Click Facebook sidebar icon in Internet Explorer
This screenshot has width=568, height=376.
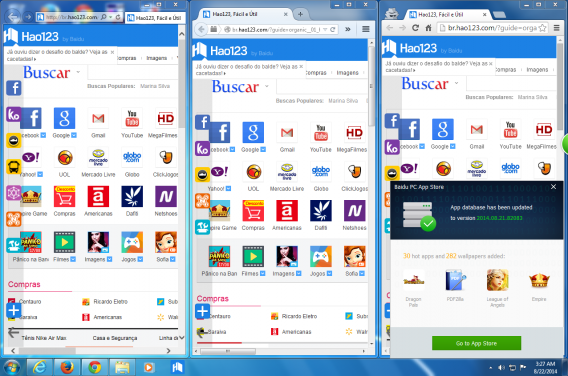[x=14, y=88]
